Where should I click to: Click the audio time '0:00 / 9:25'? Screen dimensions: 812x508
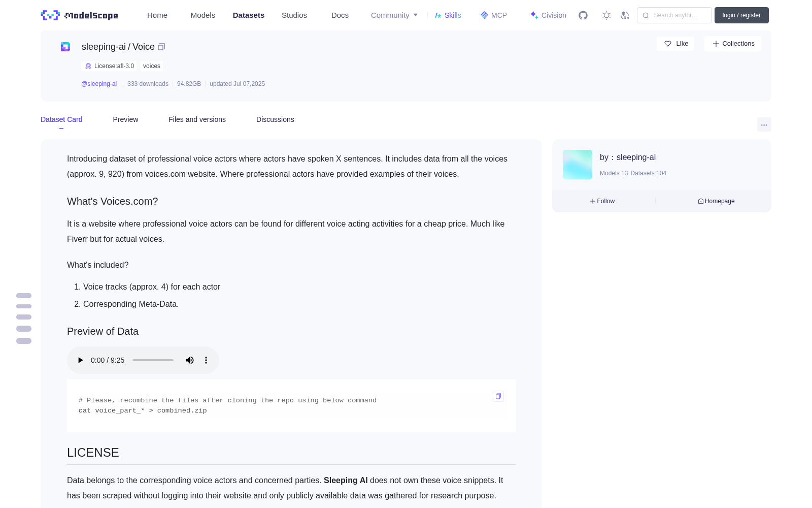tap(108, 360)
